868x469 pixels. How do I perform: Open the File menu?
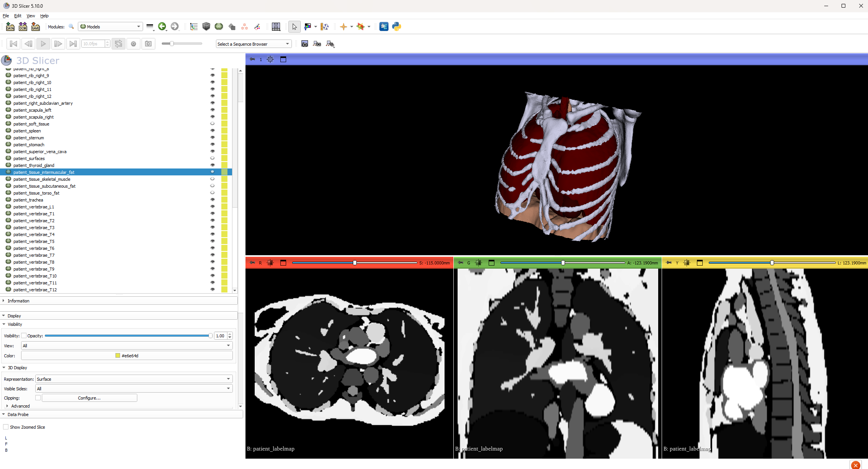click(6, 16)
